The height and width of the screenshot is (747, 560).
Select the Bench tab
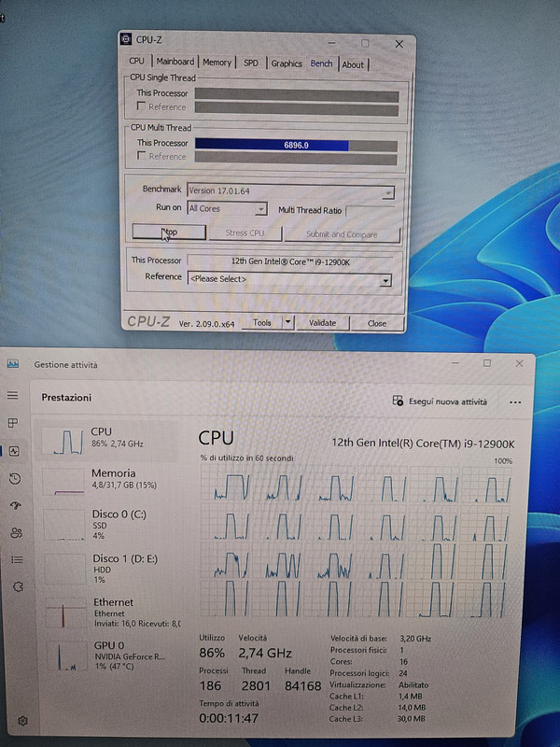pos(321,63)
